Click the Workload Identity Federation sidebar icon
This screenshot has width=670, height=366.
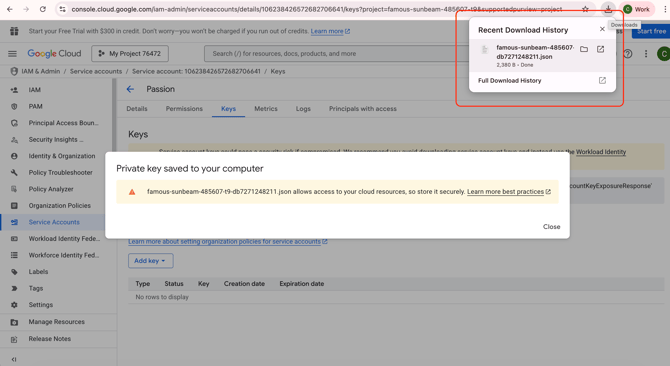pos(14,239)
